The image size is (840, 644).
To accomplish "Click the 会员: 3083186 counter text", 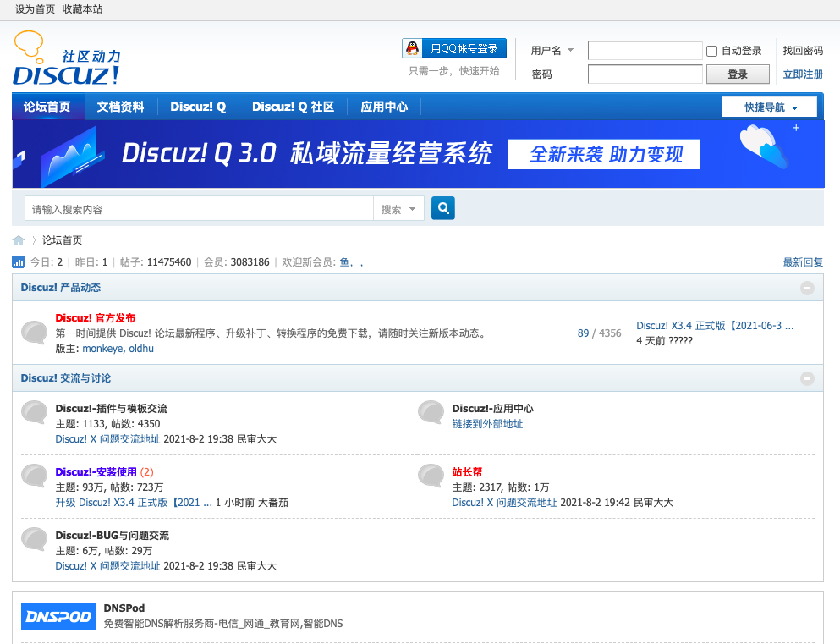I will [x=236, y=262].
